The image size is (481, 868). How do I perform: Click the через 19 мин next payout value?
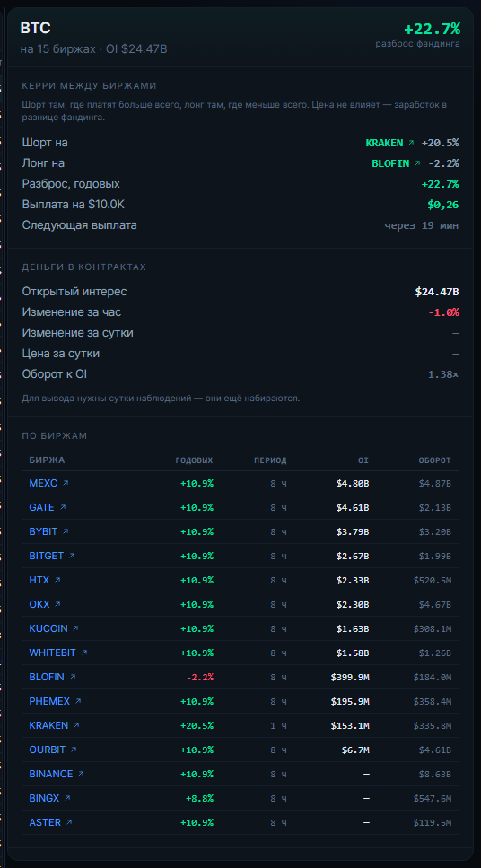[x=422, y=225]
